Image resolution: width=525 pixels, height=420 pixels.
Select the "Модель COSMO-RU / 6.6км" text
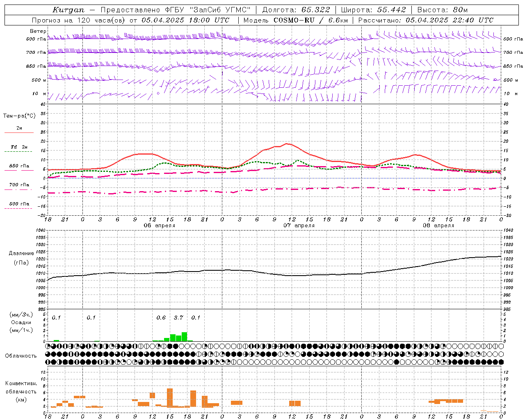(x=296, y=20)
